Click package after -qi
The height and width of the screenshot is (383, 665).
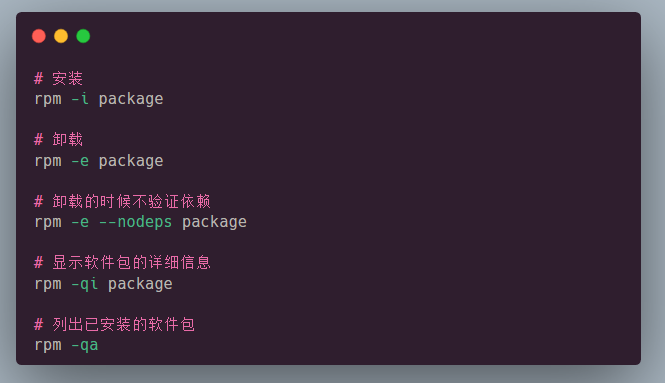click(x=140, y=285)
